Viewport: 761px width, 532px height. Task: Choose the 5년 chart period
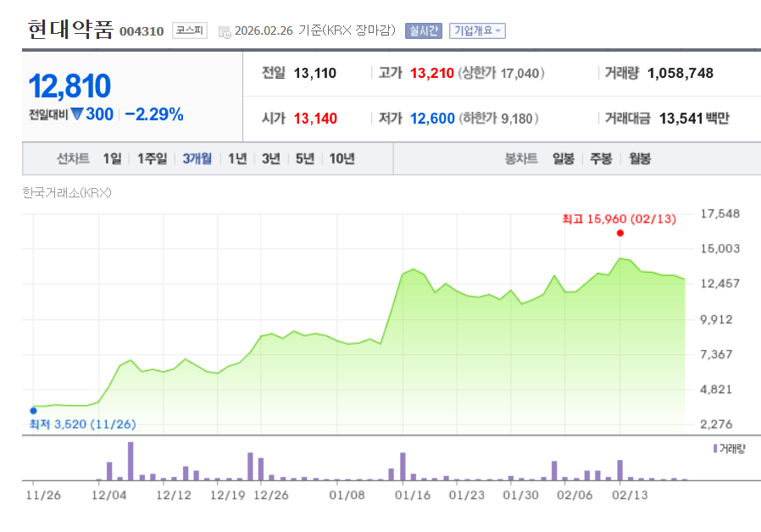tap(304, 158)
